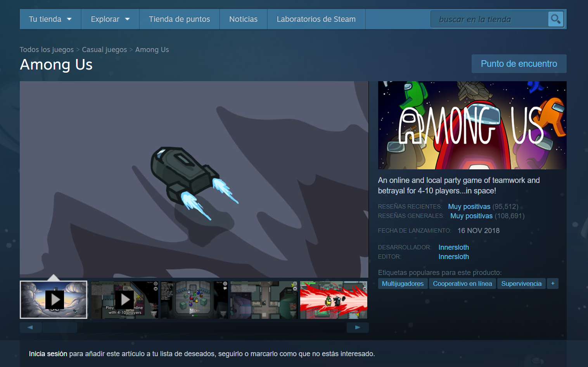Go to Noticias tab
The height and width of the screenshot is (367, 588).
tap(243, 19)
